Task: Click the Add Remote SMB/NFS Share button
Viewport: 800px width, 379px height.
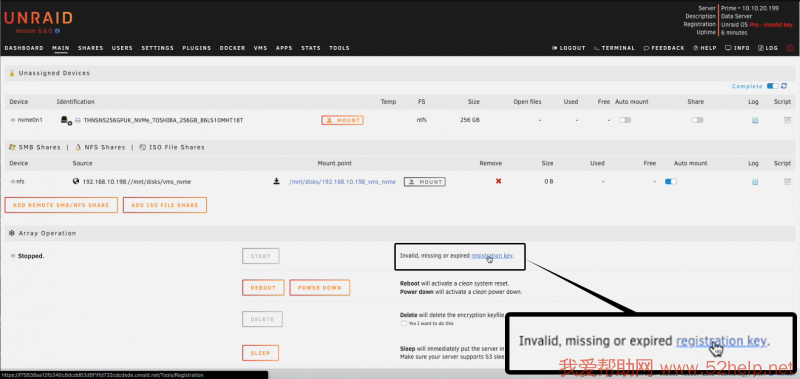Action: click(x=61, y=205)
